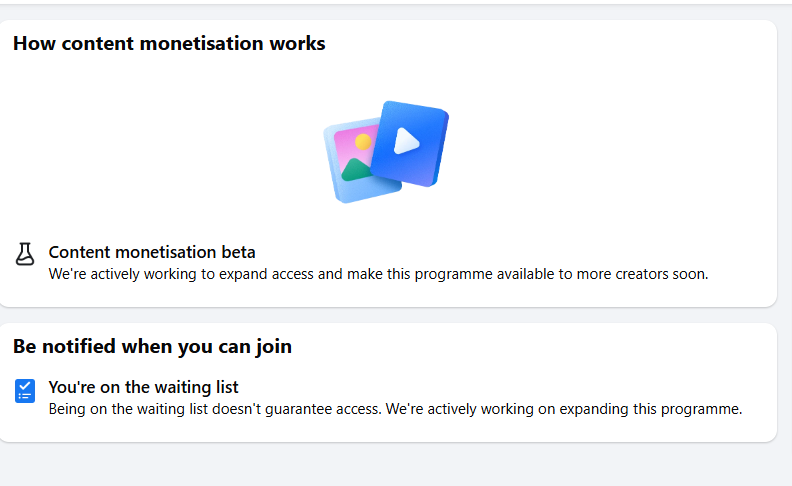
Task: Click the word "monetisation" in the top heading
Action: pyautogui.click(x=202, y=43)
